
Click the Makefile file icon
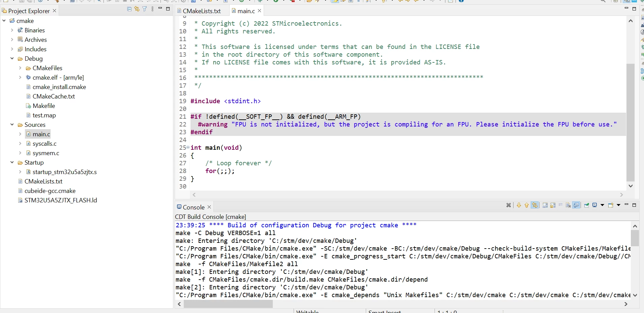click(x=28, y=106)
